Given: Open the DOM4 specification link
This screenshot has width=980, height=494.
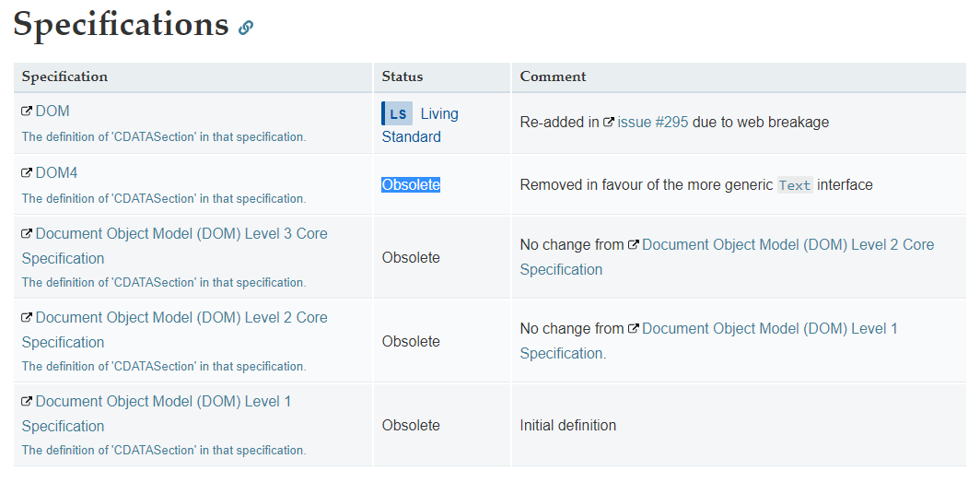Looking at the screenshot, I should (x=57, y=172).
